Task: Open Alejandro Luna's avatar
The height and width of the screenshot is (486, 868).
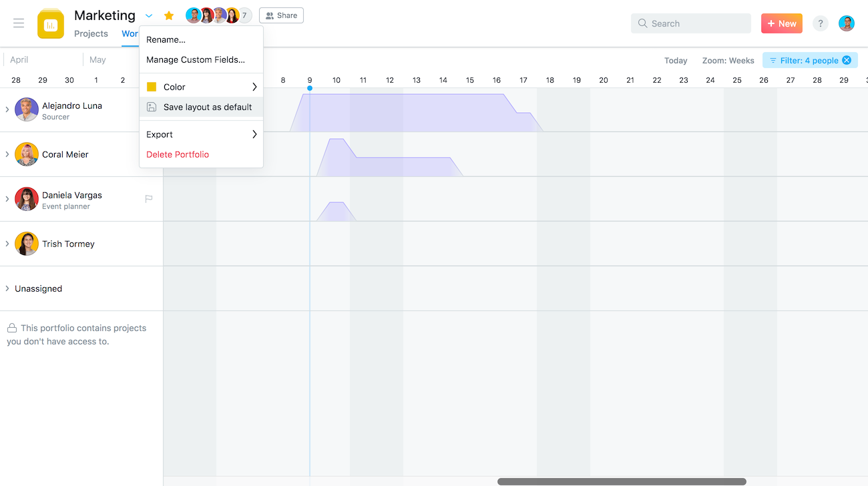Action: (x=27, y=109)
